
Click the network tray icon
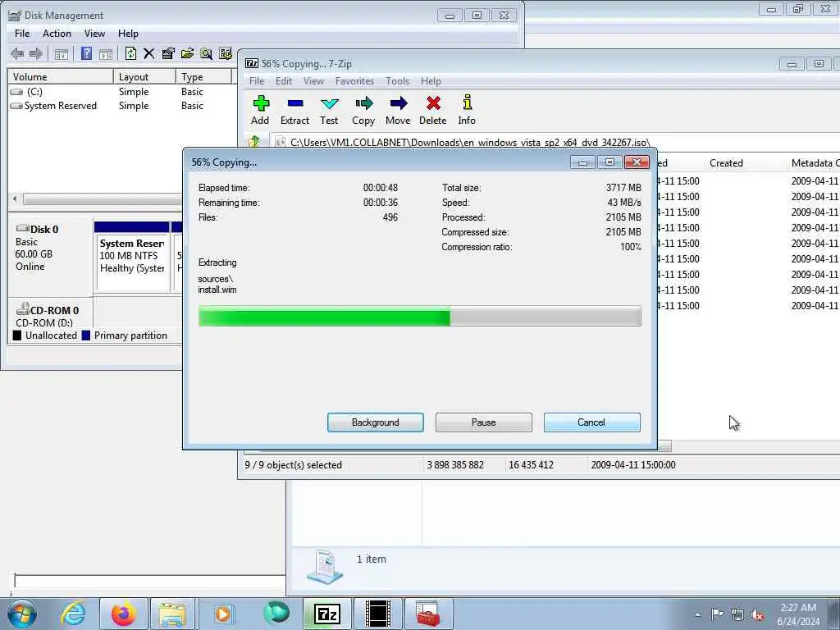[x=737, y=614]
